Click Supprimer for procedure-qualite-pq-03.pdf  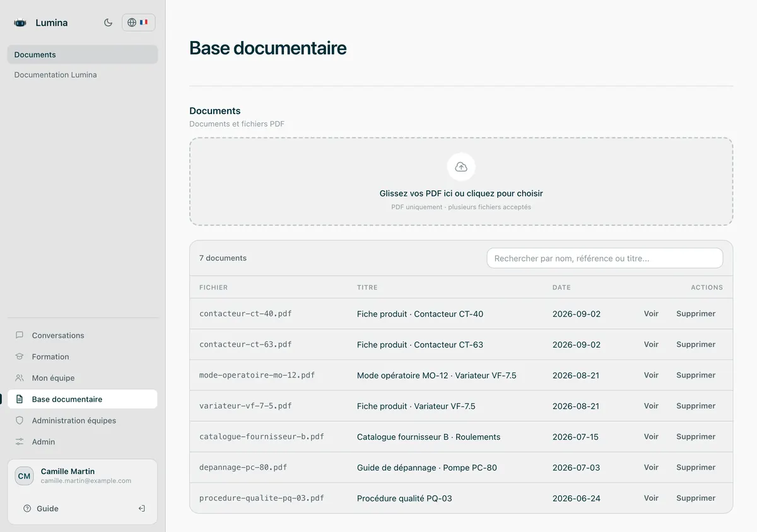point(696,498)
